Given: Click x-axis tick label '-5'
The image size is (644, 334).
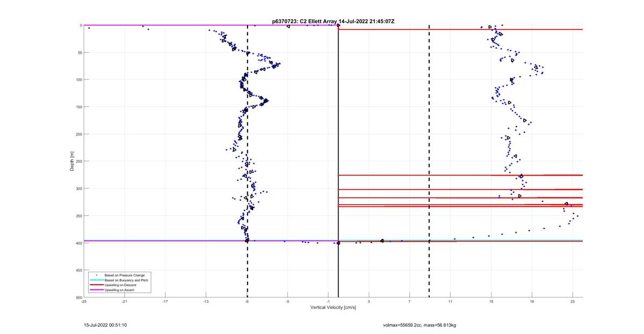Looking at the screenshot, I should click(x=288, y=301).
